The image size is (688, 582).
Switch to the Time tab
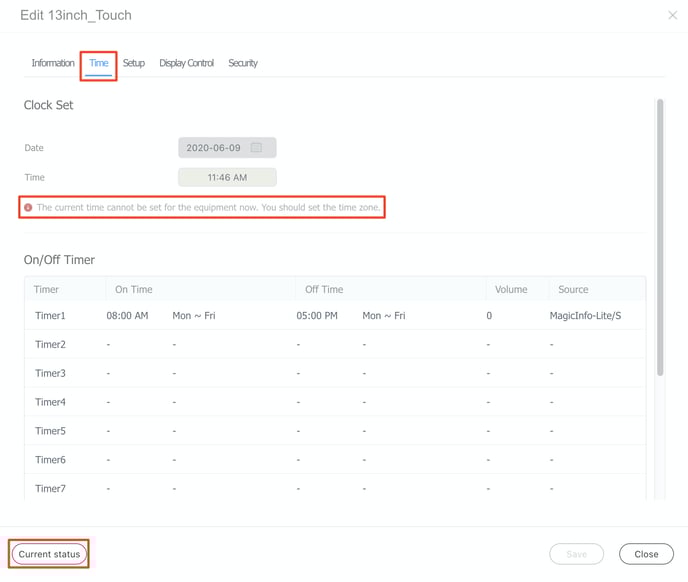[x=99, y=63]
